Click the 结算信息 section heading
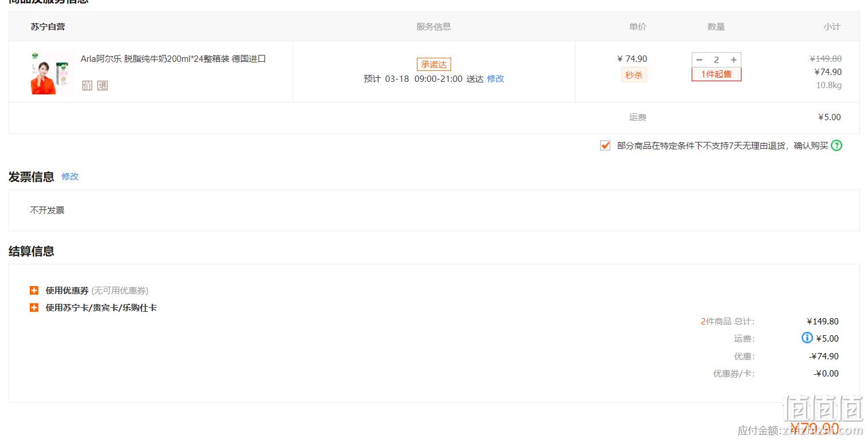Screen dimensions: 868x440 click(x=31, y=251)
